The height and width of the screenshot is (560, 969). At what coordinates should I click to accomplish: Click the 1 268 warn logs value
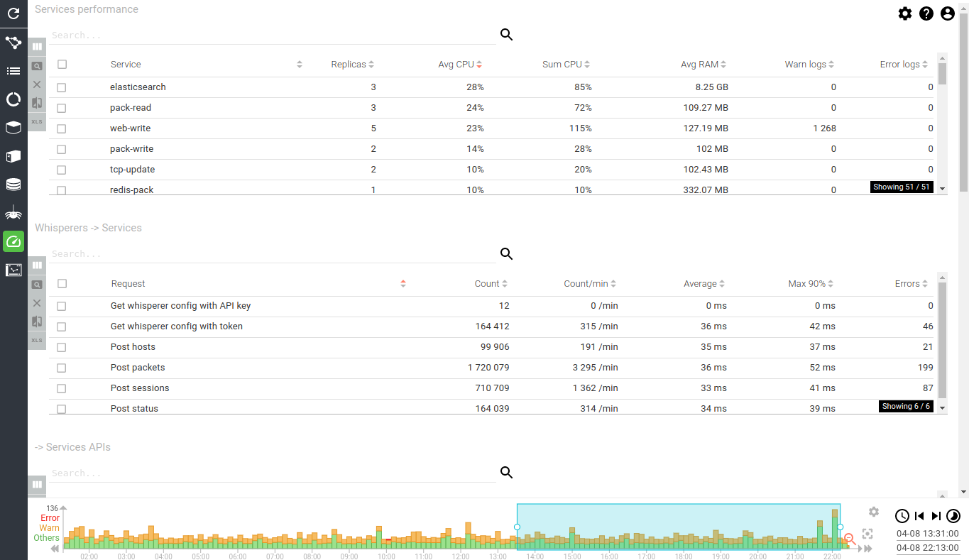point(825,128)
